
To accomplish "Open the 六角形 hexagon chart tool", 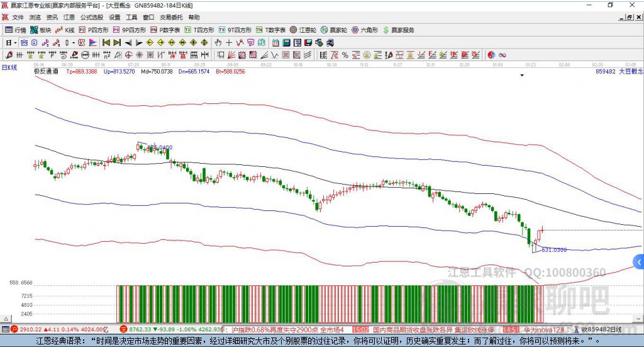I will (x=365, y=30).
